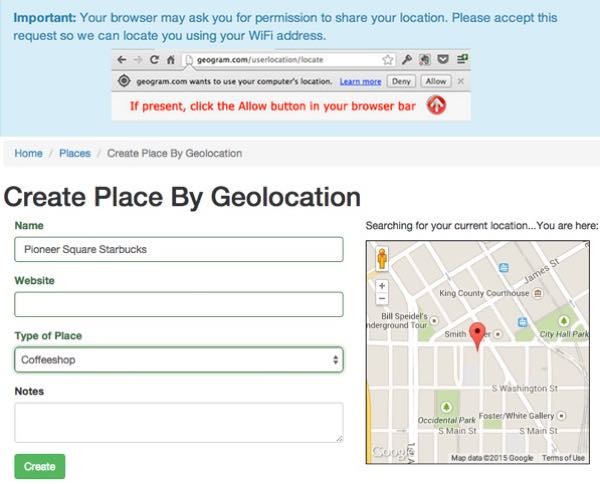Click the key extension icon

[x=407, y=59]
